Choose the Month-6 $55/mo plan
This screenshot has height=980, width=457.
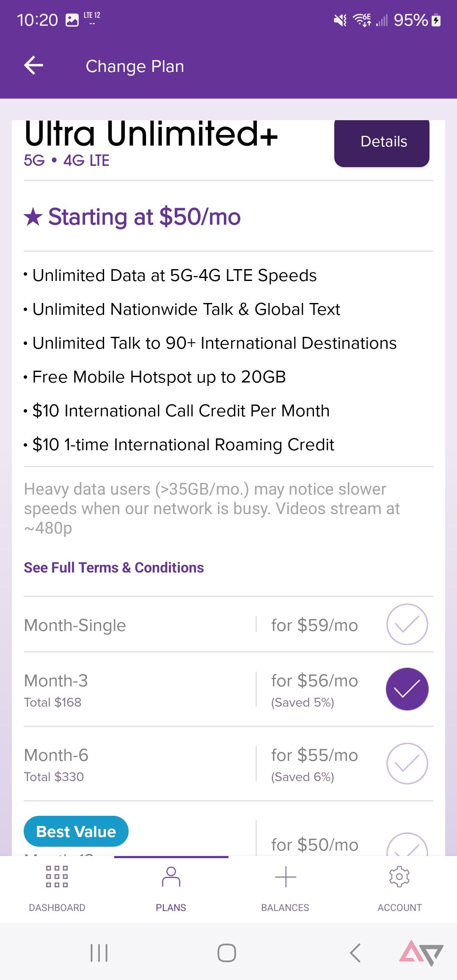[407, 763]
